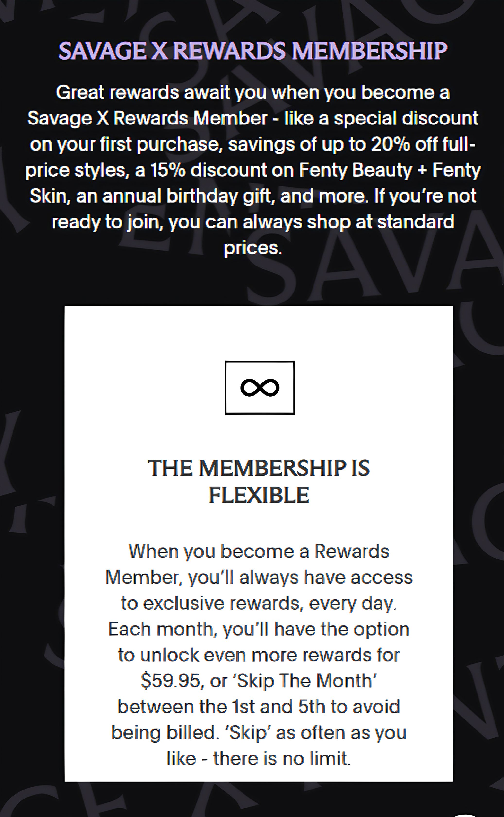The height and width of the screenshot is (817, 504).
Task: Tap the 'Skip The Month' phrase
Action: (306, 681)
